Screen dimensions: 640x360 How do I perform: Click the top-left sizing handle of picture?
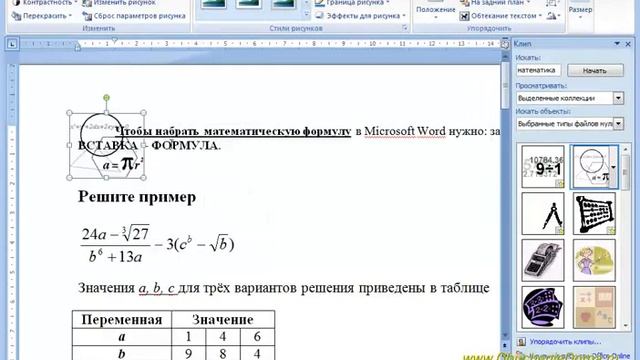point(69,113)
